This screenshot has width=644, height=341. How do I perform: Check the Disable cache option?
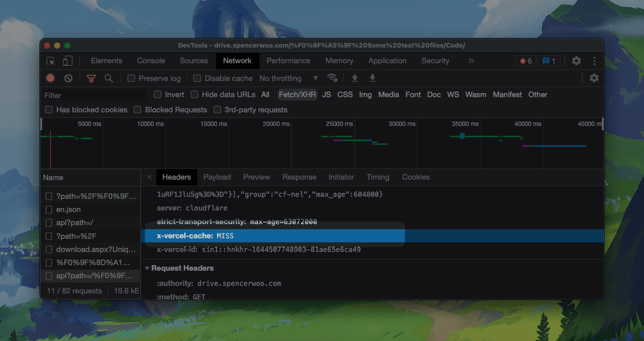point(197,78)
